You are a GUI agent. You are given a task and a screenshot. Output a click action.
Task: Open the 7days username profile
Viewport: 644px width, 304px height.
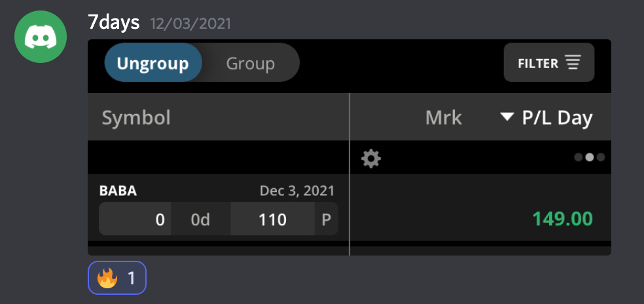click(114, 22)
